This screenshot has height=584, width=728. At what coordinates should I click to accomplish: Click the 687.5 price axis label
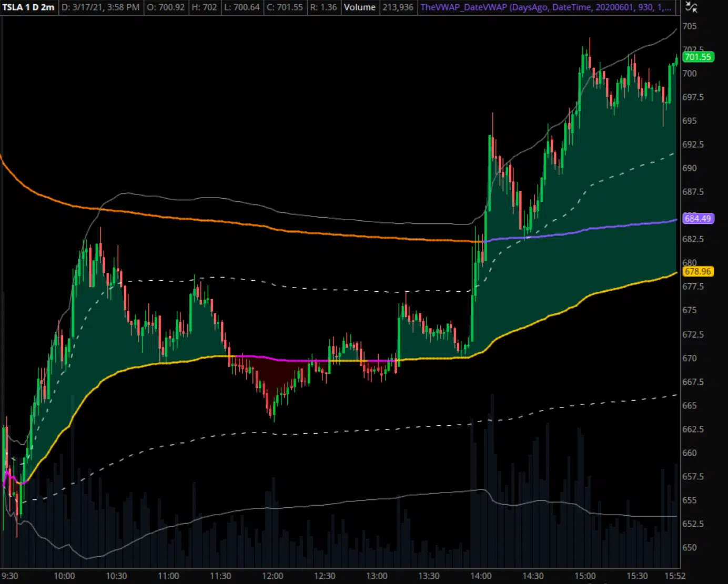click(693, 192)
